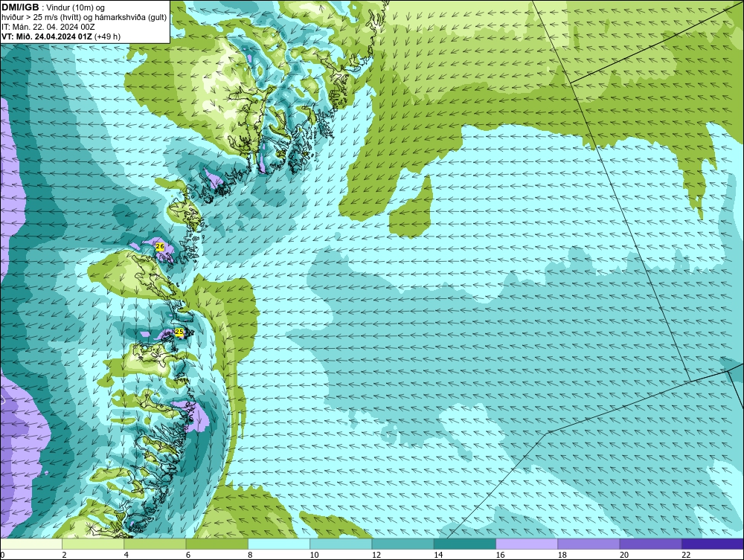The width and height of the screenshot is (744, 560).
Task: Click the 8–10 m/s light cyan legend swatch
Action: click(x=279, y=544)
